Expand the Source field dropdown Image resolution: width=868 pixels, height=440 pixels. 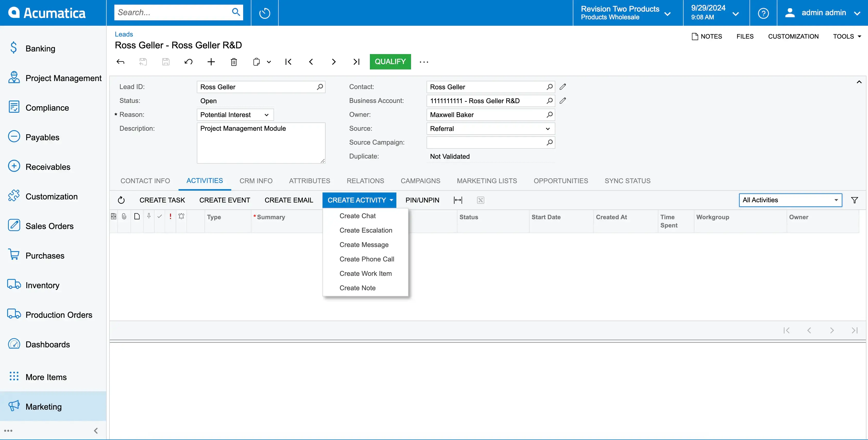click(x=549, y=128)
